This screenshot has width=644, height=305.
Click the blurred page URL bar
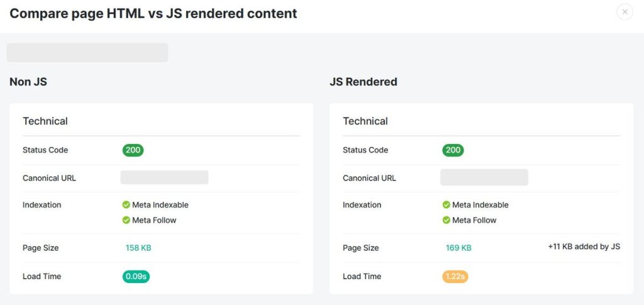point(87,53)
